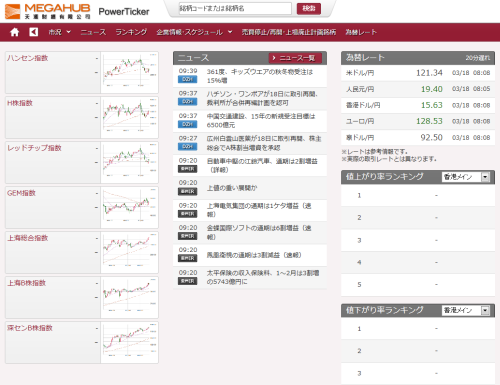Open the H株指数 mini chart
The height and width of the screenshot is (385, 500).
click(129, 117)
